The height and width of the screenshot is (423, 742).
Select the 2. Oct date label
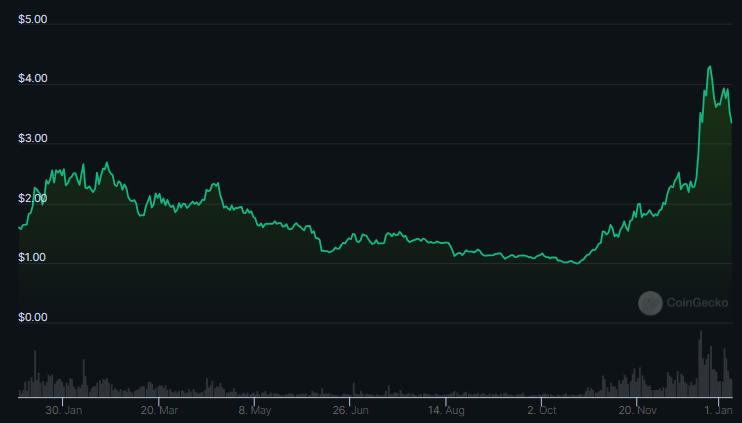click(542, 410)
